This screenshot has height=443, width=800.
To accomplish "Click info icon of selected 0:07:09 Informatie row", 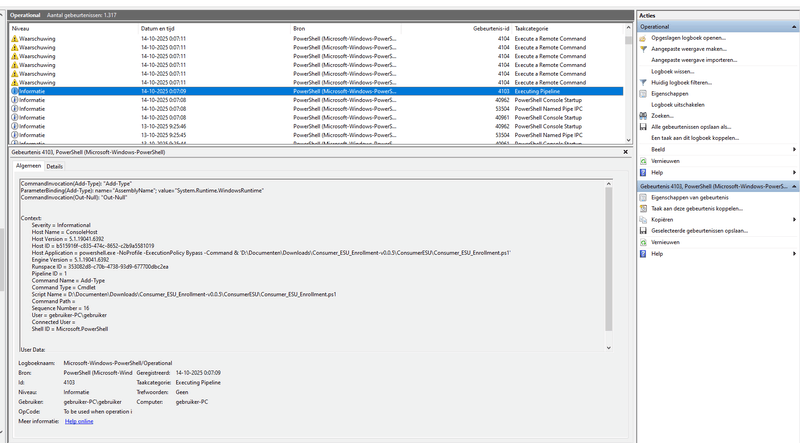I will [15, 91].
